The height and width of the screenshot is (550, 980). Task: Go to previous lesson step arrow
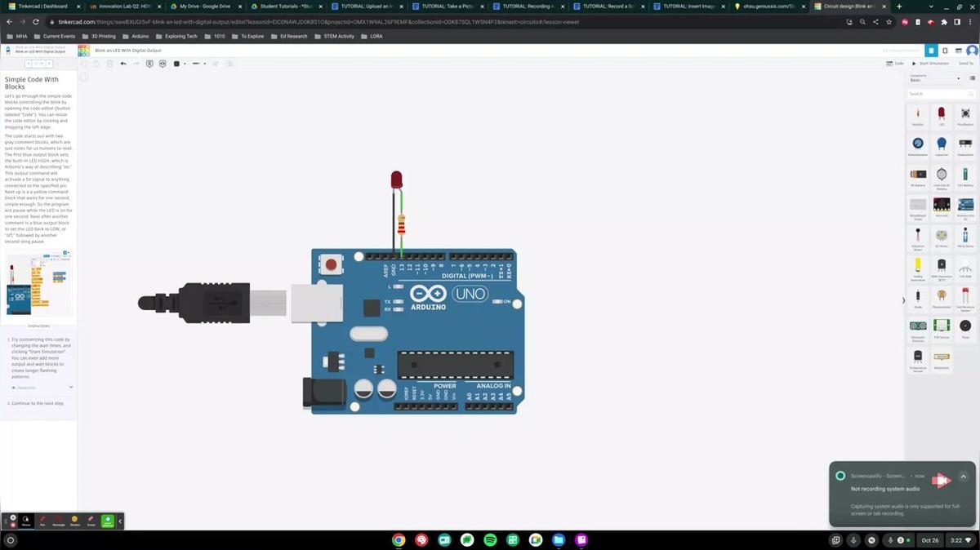coord(28,63)
